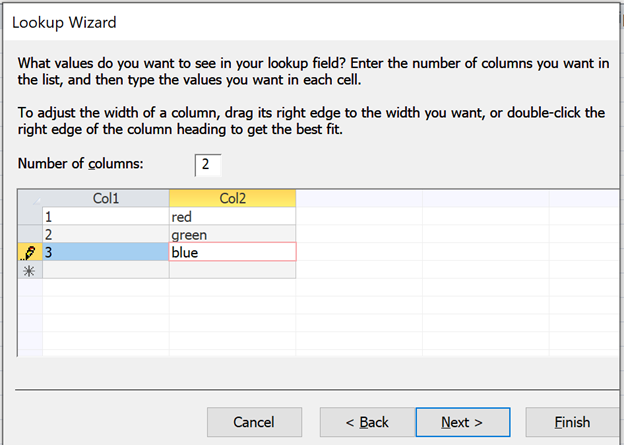Click the cell containing "blue"
Viewport: 624px width, 445px height.
(232, 253)
